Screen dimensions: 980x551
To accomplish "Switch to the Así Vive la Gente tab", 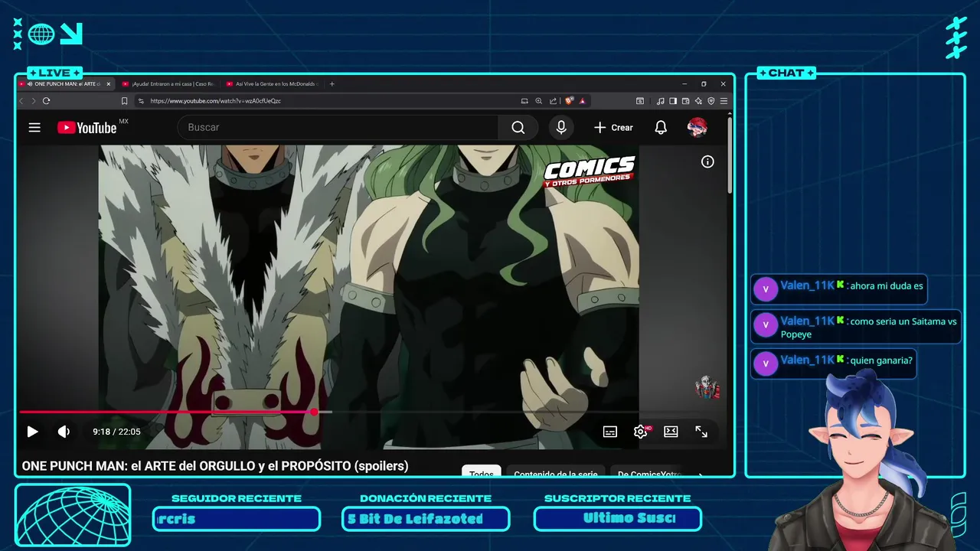I will [272, 84].
